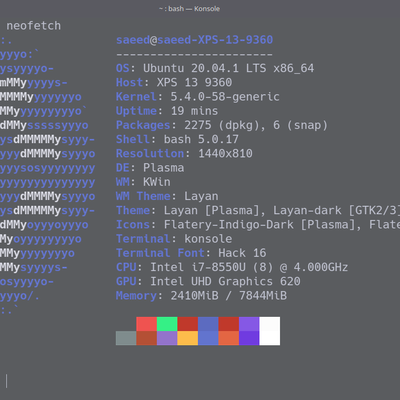Click the brown block below the bright red one

tap(147, 338)
